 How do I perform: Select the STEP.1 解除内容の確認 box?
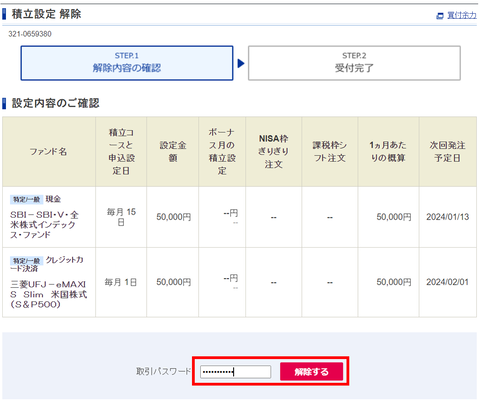point(127,63)
